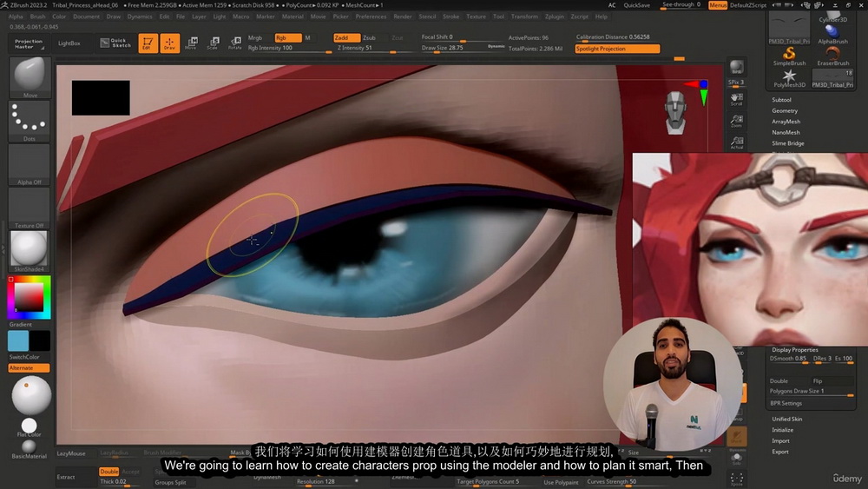Expand the NanoMesh palette section
Image resolution: width=868 pixels, height=489 pixels.
coord(786,132)
